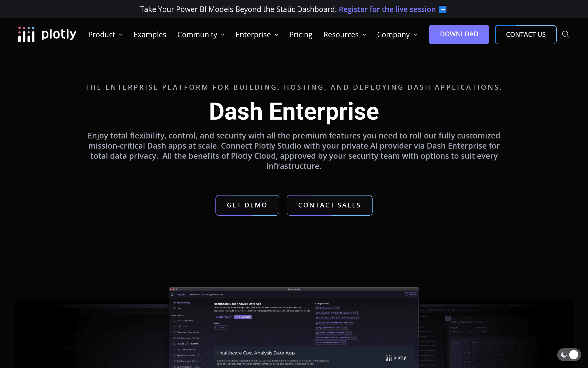
Task: Open the search magnifier icon
Action: point(566,34)
